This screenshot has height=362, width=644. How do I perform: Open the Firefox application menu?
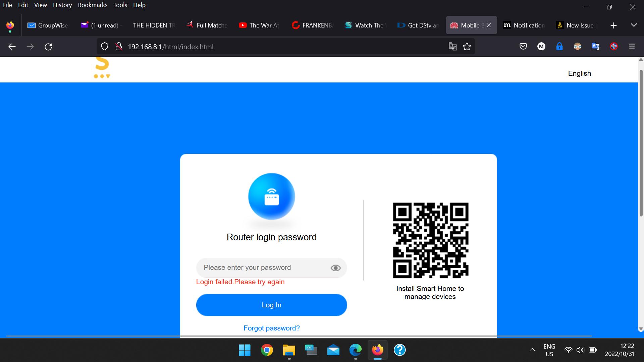632,46
